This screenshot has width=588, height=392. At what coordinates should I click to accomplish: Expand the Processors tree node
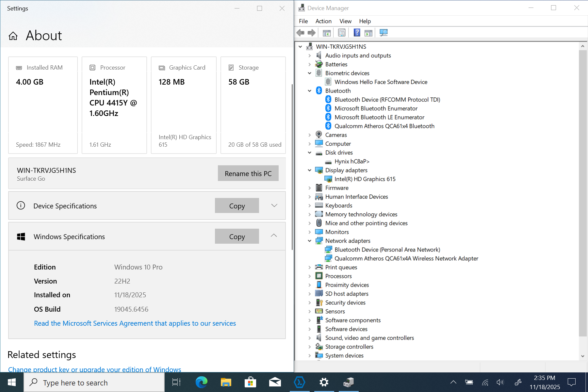(x=310, y=276)
